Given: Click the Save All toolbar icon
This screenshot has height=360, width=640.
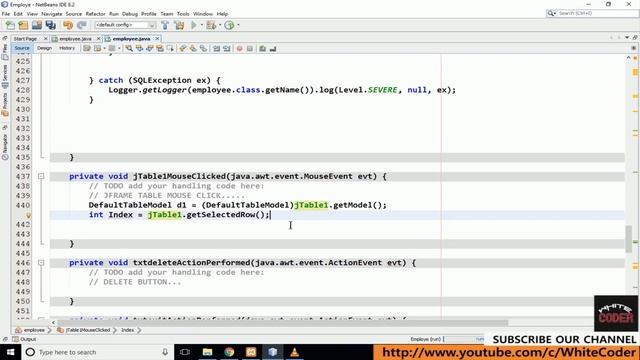Looking at the screenshot, I should point(51,25).
